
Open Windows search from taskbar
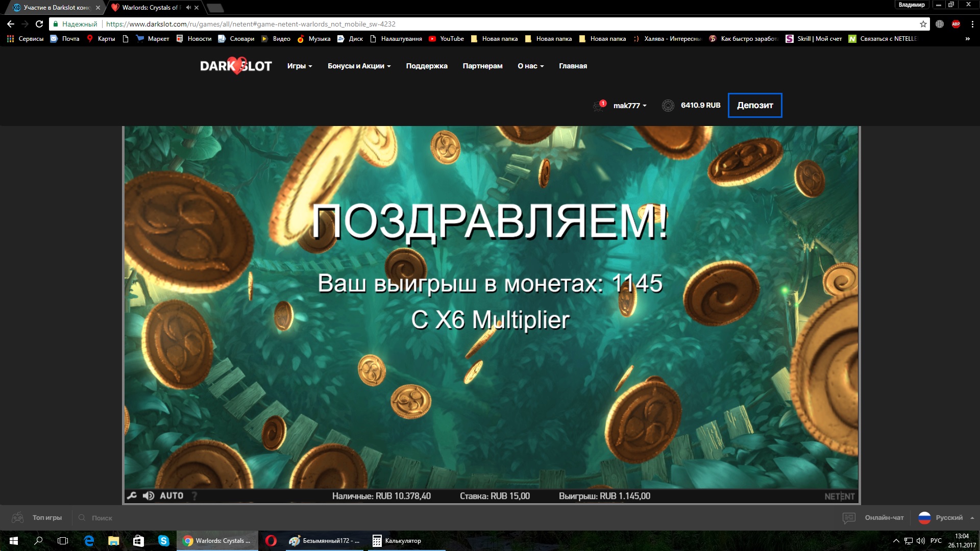coord(38,541)
